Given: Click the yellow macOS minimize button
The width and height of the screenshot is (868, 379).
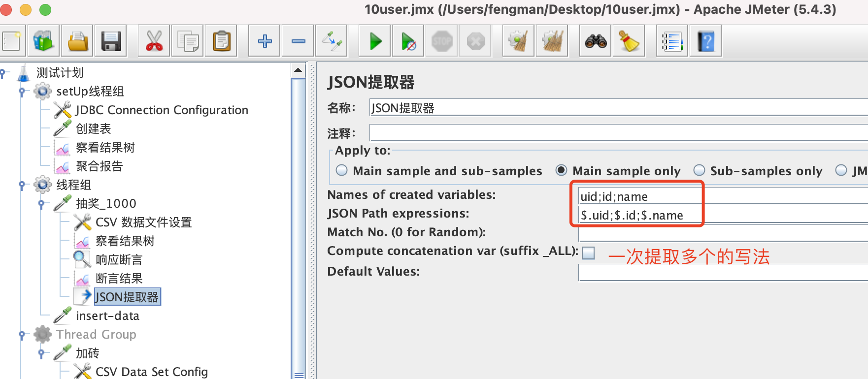Looking at the screenshot, I should tap(25, 9).
